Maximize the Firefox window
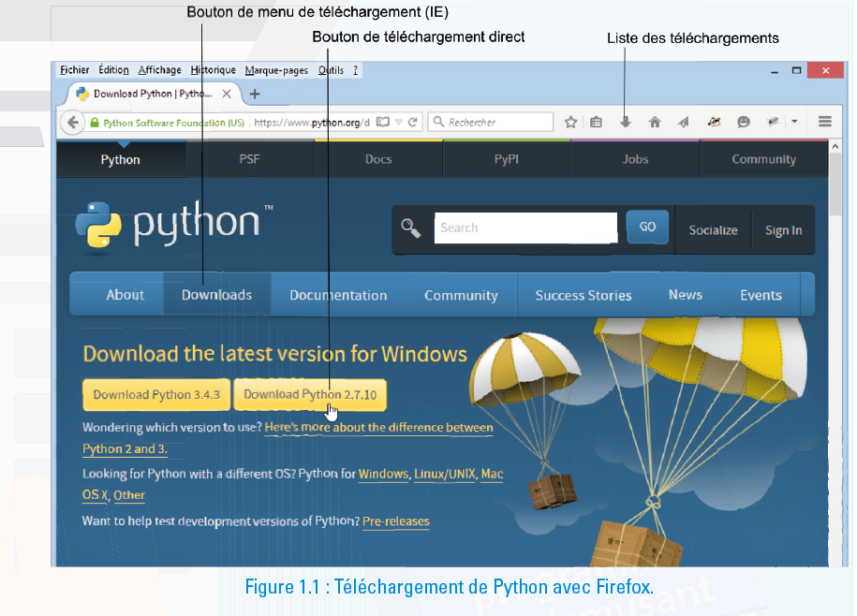Viewport: 857px width, 616px height. pyautogui.click(x=797, y=70)
